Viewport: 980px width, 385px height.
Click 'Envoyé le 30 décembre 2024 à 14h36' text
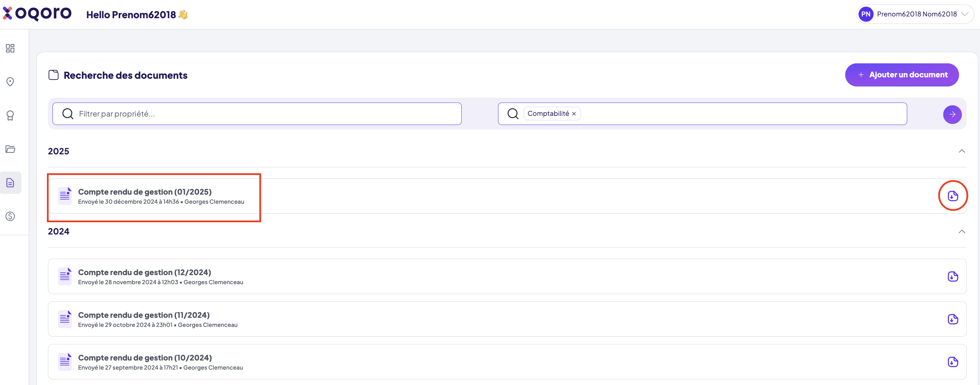[128, 202]
